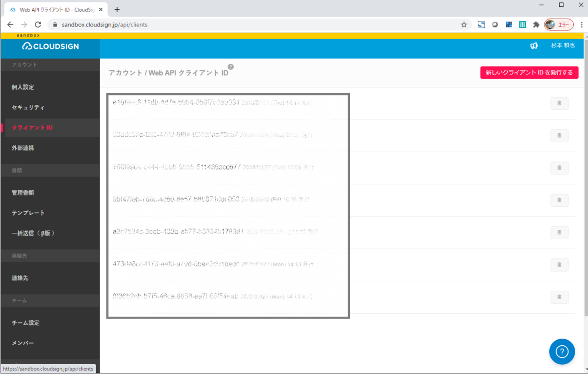Screen dimensions: 588x374
Task: Delete the client ID starting with 473da8cc
Action: pos(560,265)
